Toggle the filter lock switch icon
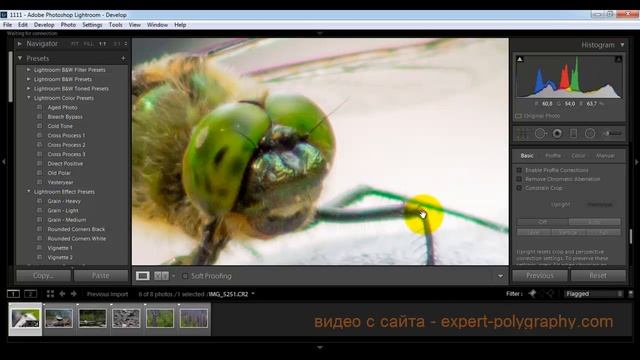Screen dimensions: 640x360 (x=631, y=294)
